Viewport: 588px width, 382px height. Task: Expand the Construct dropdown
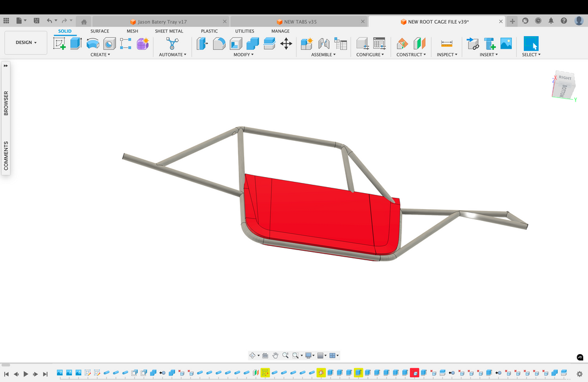(x=411, y=54)
